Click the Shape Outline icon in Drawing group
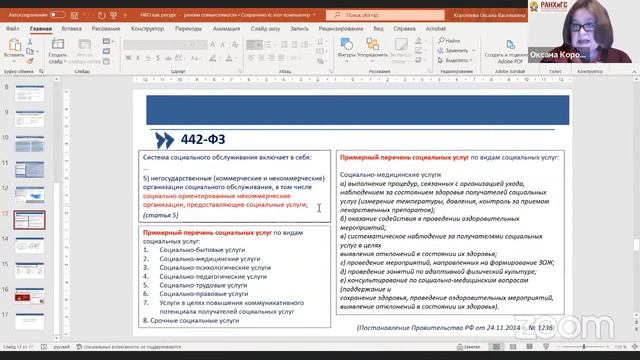 tap(418, 50)
